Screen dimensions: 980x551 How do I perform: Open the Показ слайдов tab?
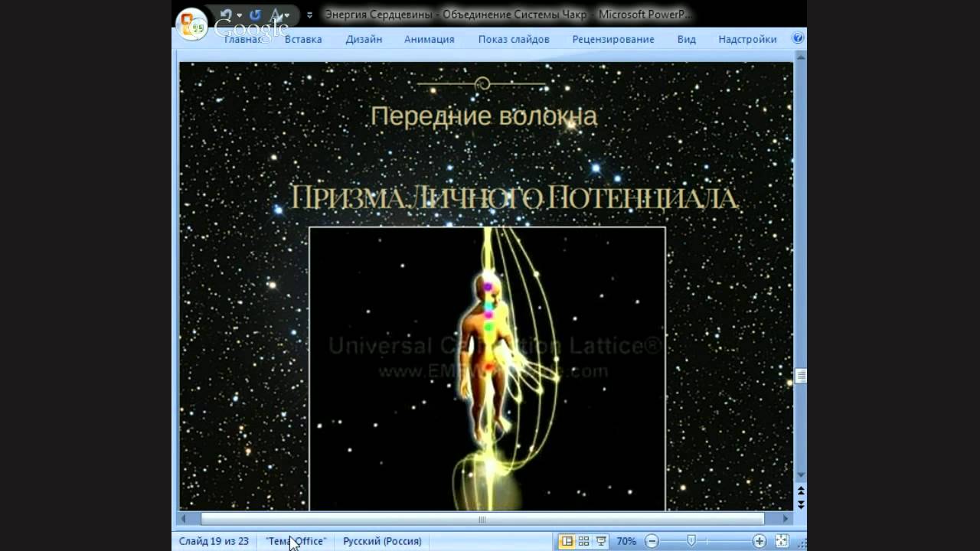[x=514, y=39]
